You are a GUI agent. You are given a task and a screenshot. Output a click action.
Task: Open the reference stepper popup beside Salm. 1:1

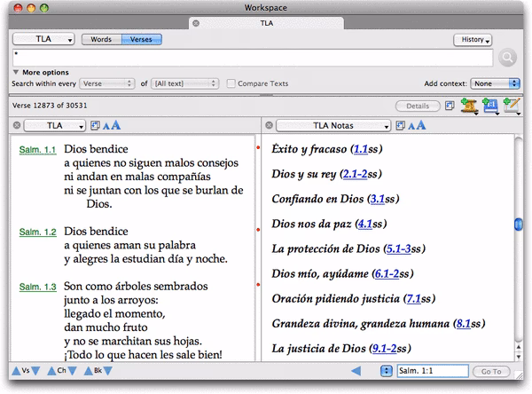[x=386, y=371]
